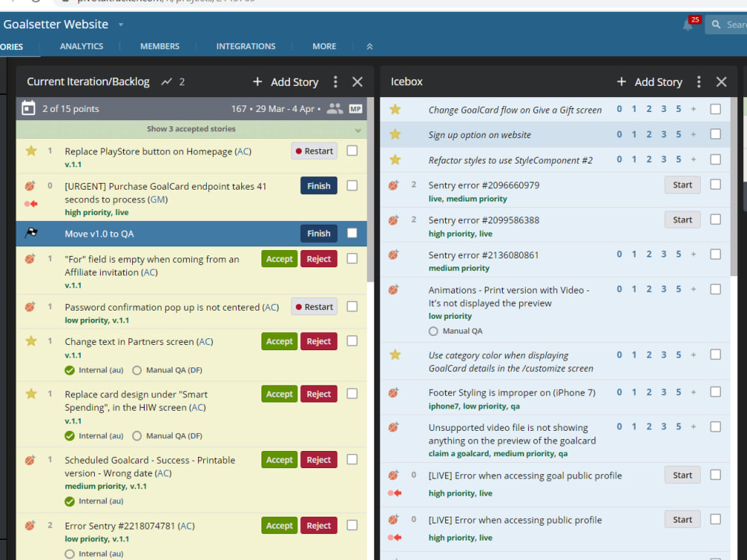Select checkbox for Sentry error #2099586388
This screenshot has width=747, height=560.
716,219
